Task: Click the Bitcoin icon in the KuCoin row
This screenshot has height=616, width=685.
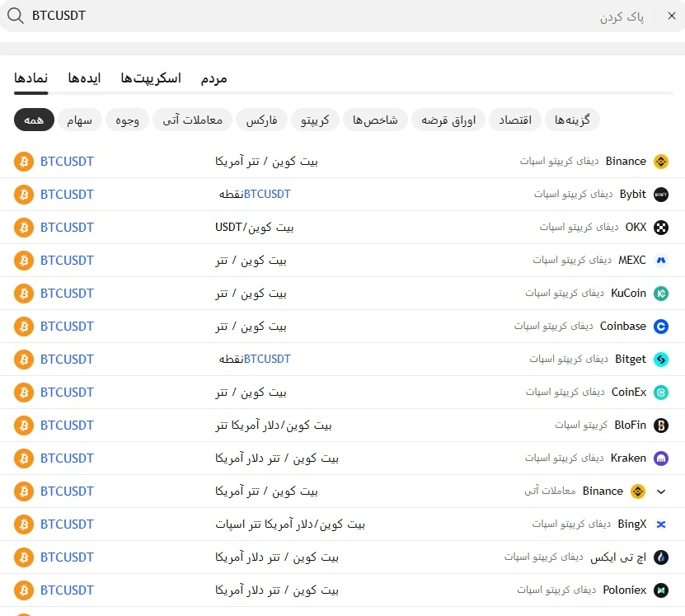Action: point(24,294)
